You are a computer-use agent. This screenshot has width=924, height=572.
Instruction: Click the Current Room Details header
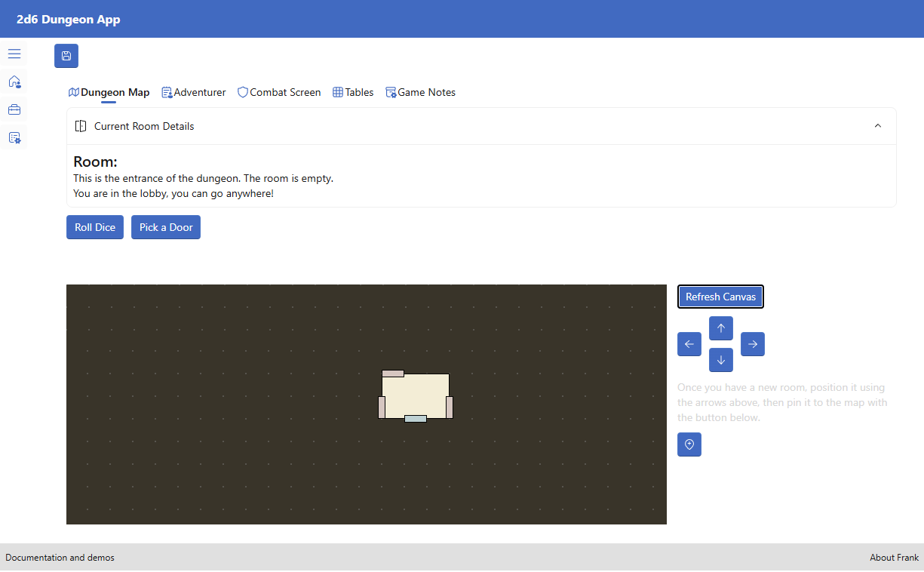[481, 126]
